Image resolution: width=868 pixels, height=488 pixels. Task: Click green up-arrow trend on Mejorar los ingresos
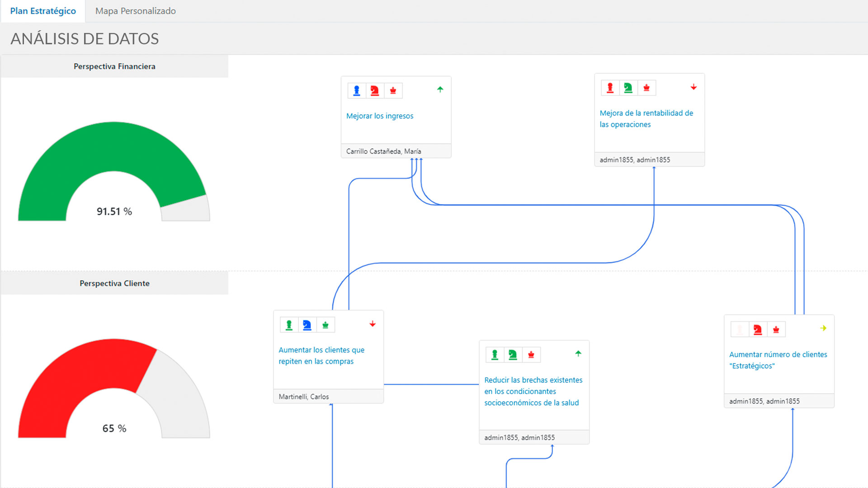tap(440, 89)
